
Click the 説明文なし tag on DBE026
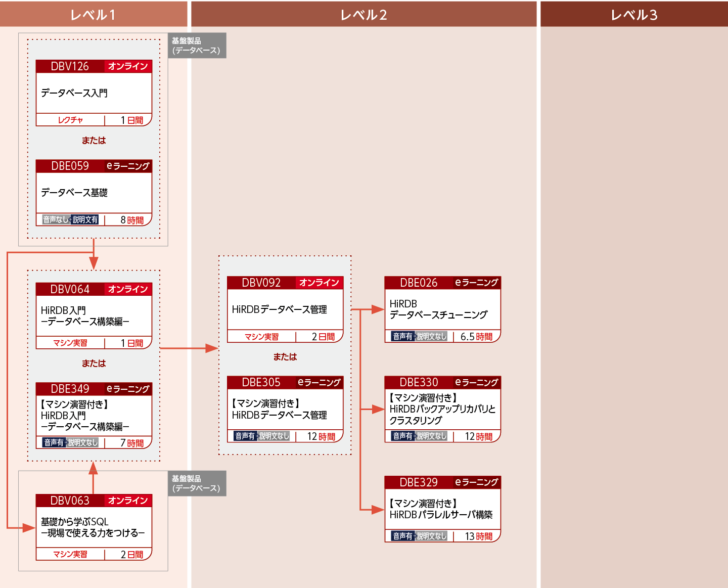tap(432, 336)
